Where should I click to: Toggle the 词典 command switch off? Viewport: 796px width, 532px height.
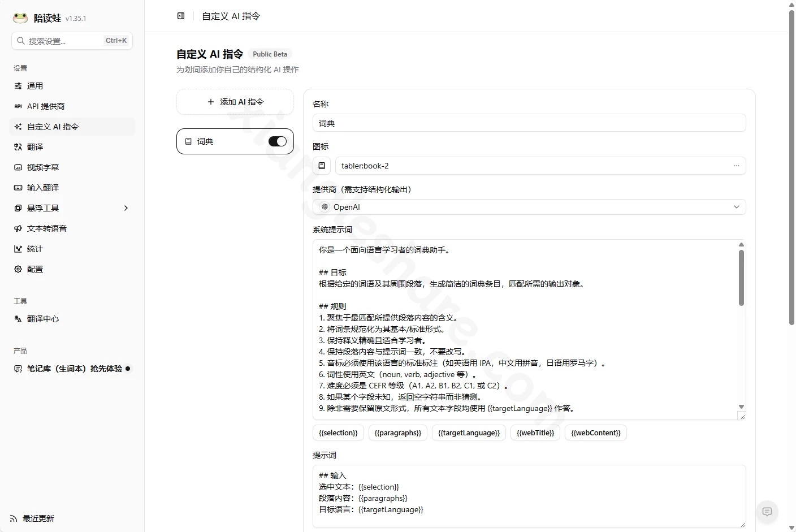[x=278, y=141]
